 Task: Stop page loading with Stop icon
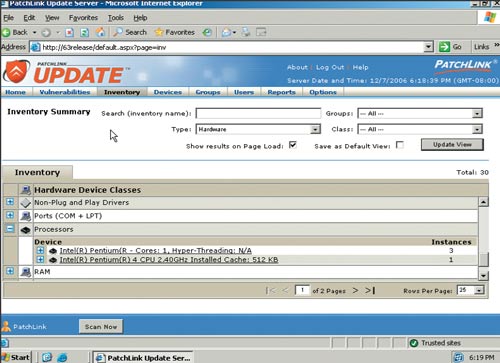tap(69, 32)
